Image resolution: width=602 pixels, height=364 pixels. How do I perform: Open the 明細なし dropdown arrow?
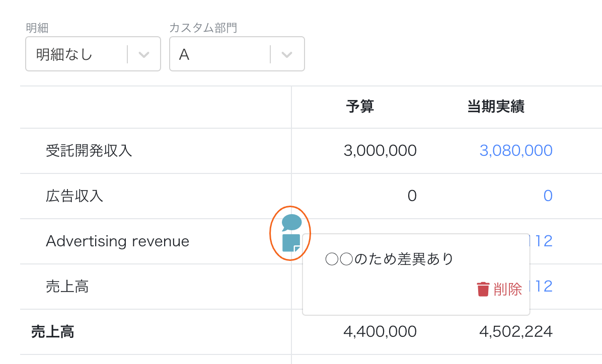click(x=144, y=54)
